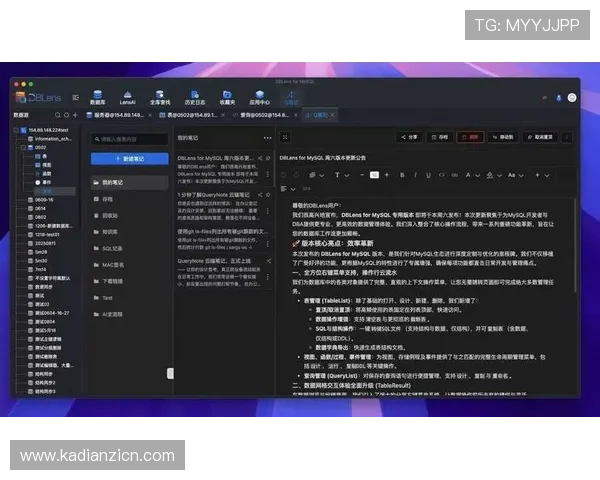Screen dimensions: 600x480
Task: Click the plus icon in the 数据源 header
Action: point(75,115)
